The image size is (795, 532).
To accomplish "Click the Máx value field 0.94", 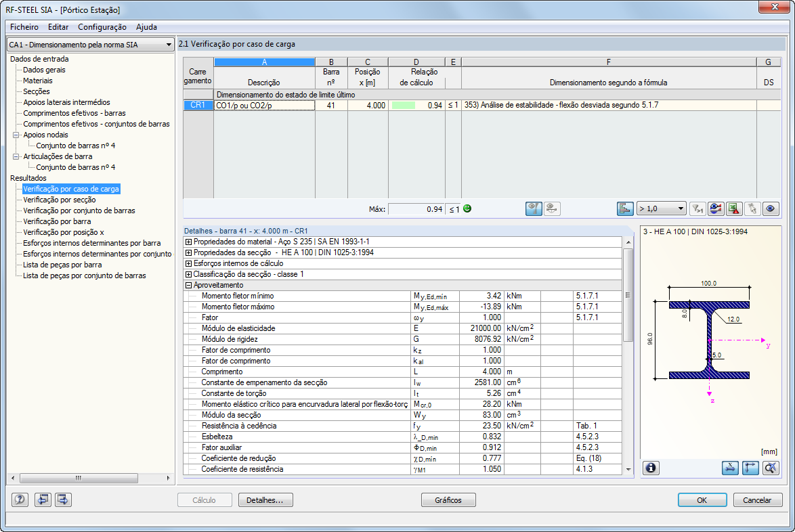I will (x=416, y=208).
